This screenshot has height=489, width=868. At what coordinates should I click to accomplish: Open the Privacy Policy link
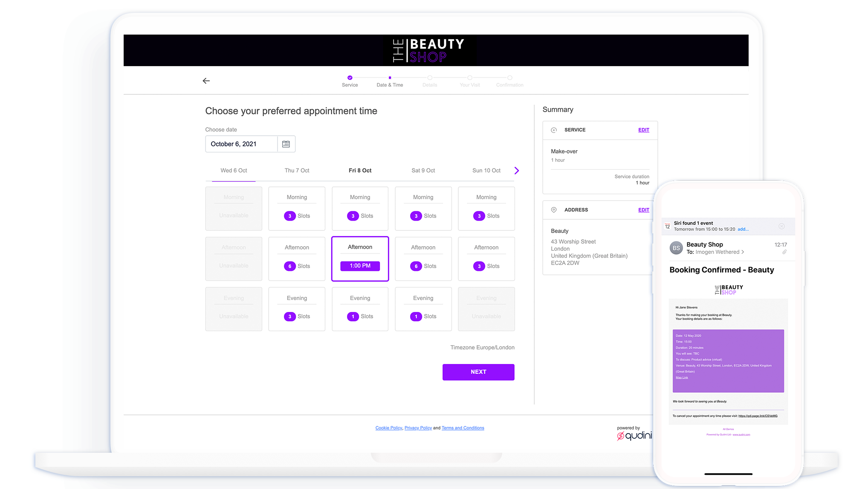[418, 428]
